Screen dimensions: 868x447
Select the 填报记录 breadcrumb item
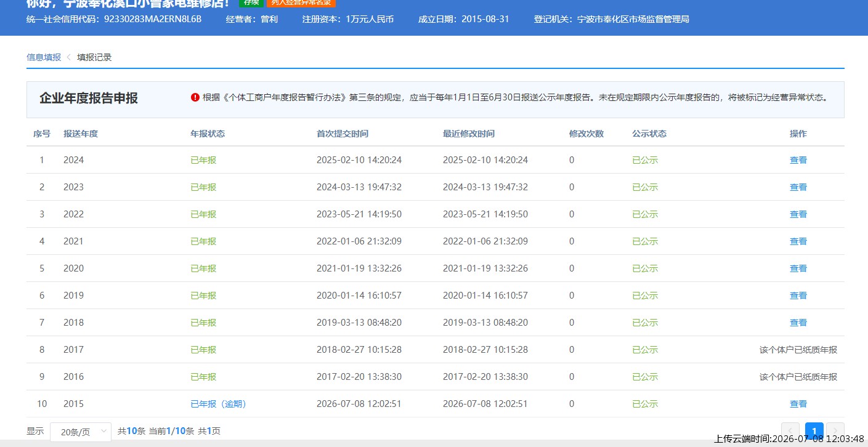pos(94,57)
